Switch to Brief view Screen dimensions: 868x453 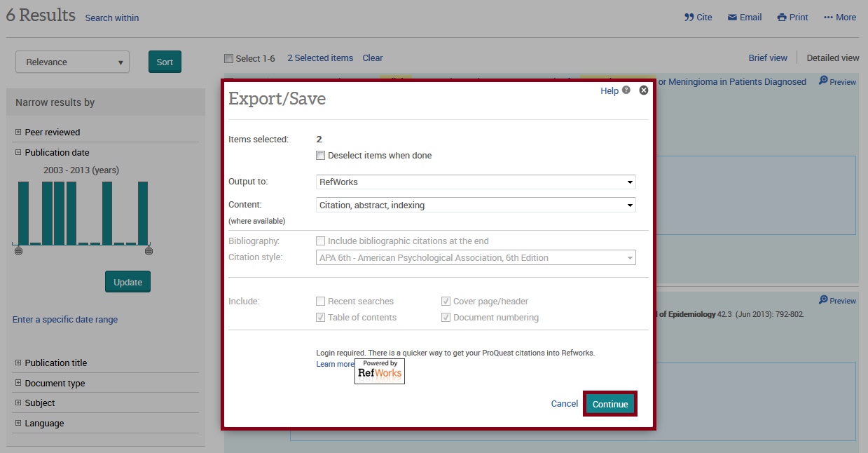tap(768, 58)
